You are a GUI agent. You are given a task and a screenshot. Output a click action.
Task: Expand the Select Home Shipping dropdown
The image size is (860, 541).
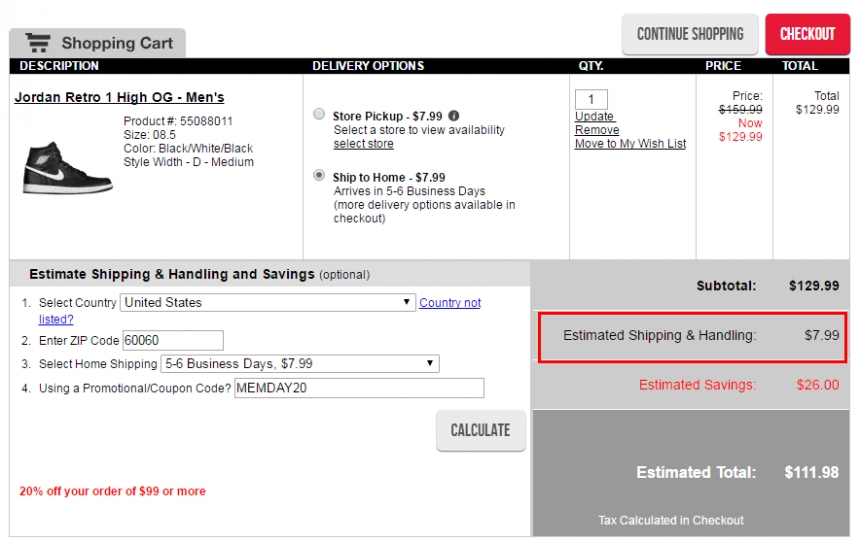[x=300, y=363]
